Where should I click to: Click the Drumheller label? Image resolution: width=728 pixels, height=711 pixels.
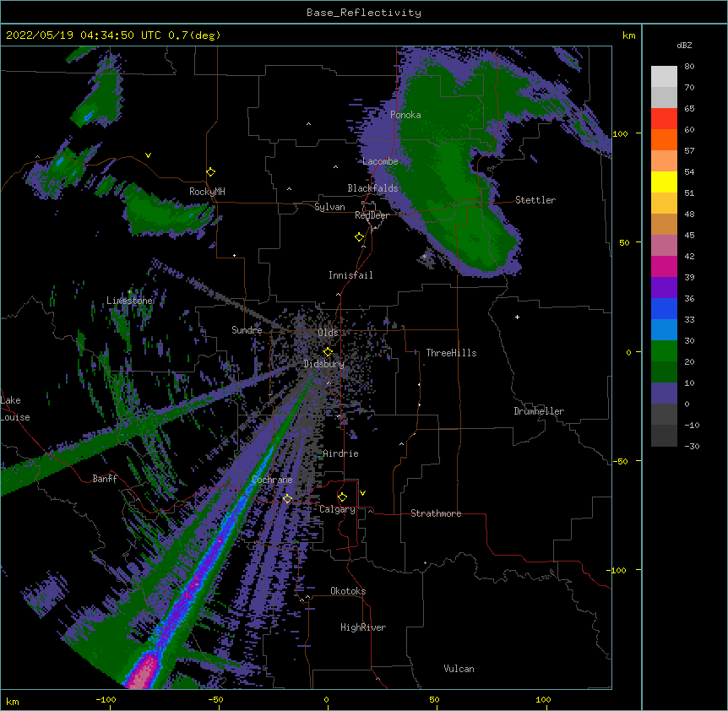[x=539, y=411]
